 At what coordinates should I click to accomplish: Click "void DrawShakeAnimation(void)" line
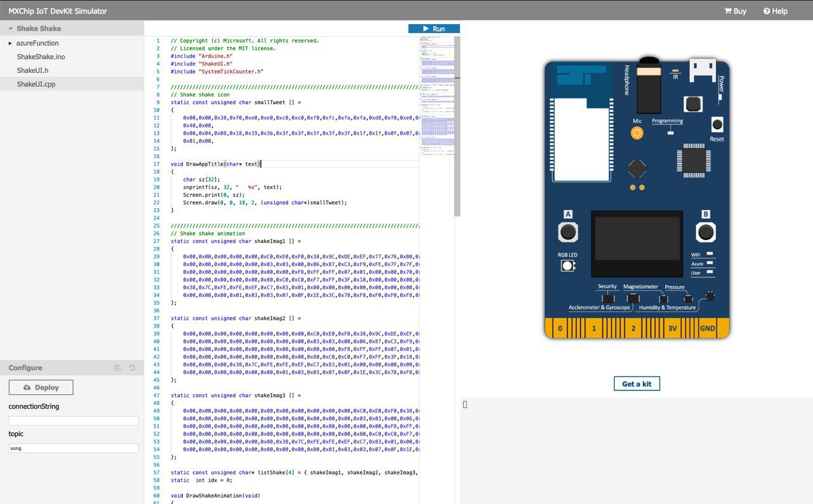tap(215, 495)
